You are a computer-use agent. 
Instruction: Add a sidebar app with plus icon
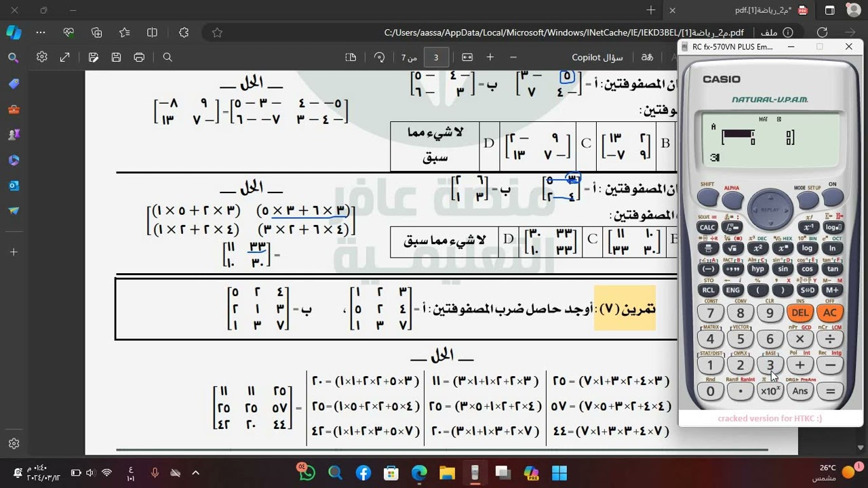pyautogui.click(x=14, y=251)
